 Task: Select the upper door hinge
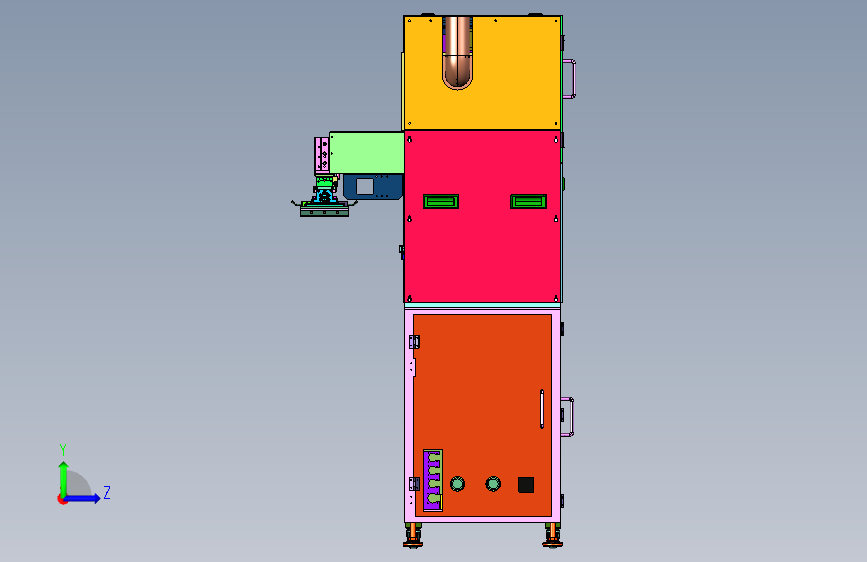(414, 342)
